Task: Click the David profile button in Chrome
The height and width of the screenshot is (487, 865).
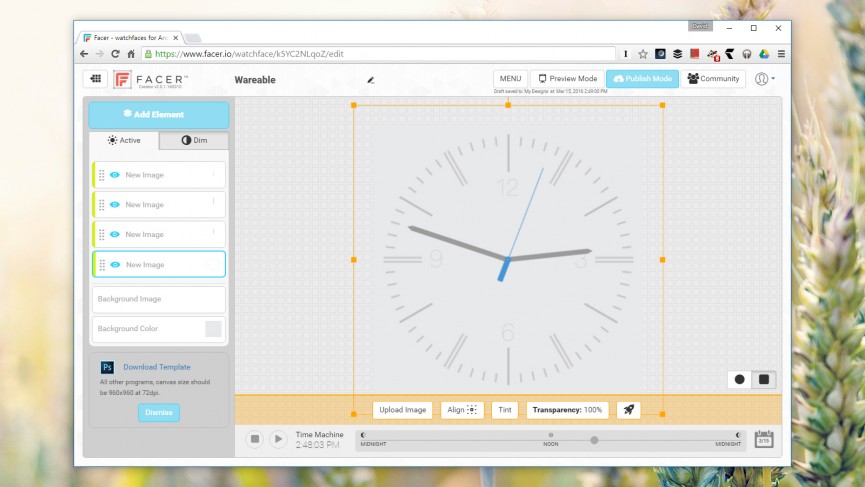Action: (x=700, y=26)
